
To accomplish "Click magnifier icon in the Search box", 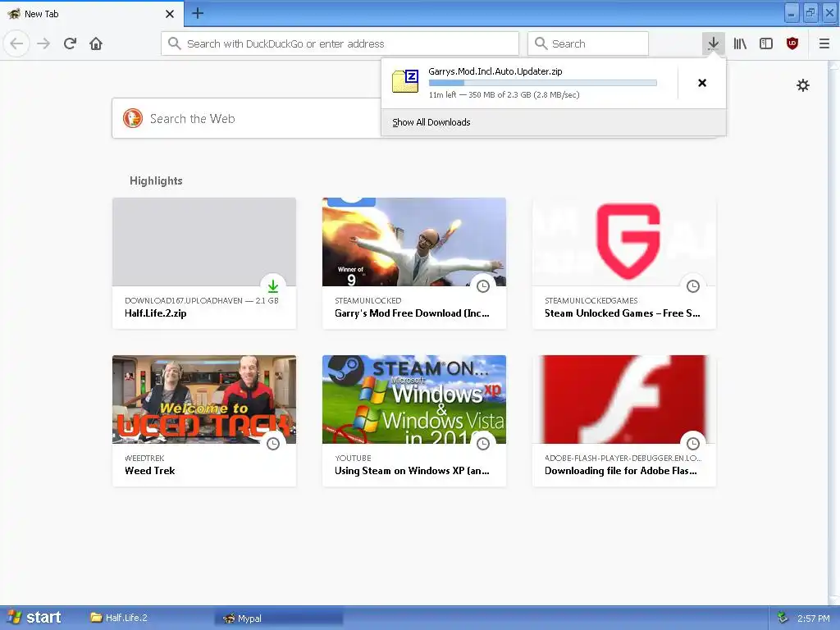I will coord(541,43).
